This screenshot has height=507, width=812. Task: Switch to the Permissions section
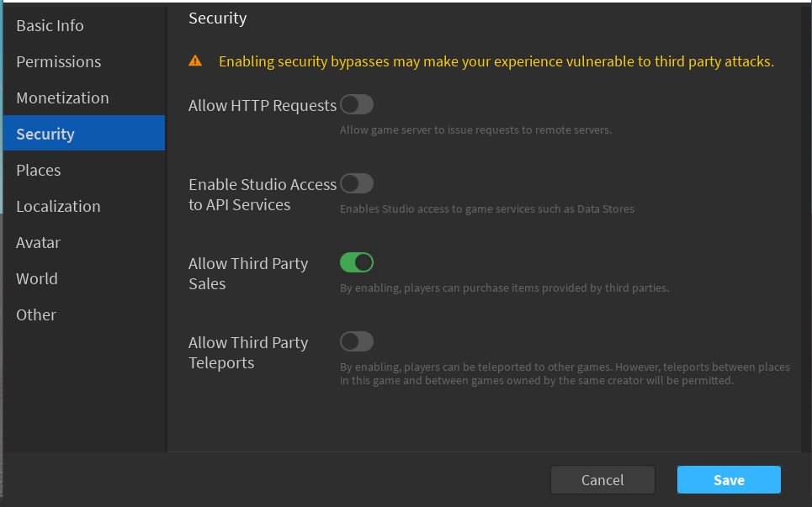(x=58, y=61)
